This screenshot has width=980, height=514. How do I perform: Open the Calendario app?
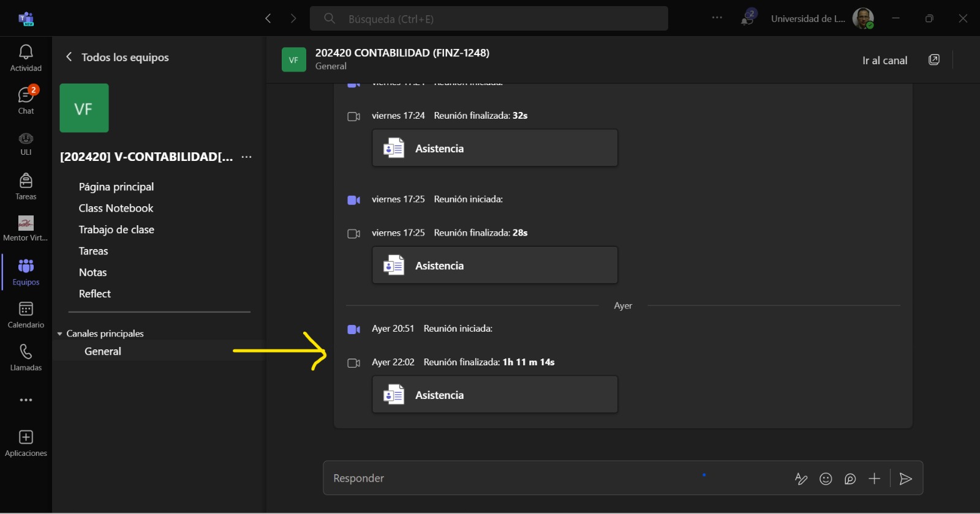26,315
